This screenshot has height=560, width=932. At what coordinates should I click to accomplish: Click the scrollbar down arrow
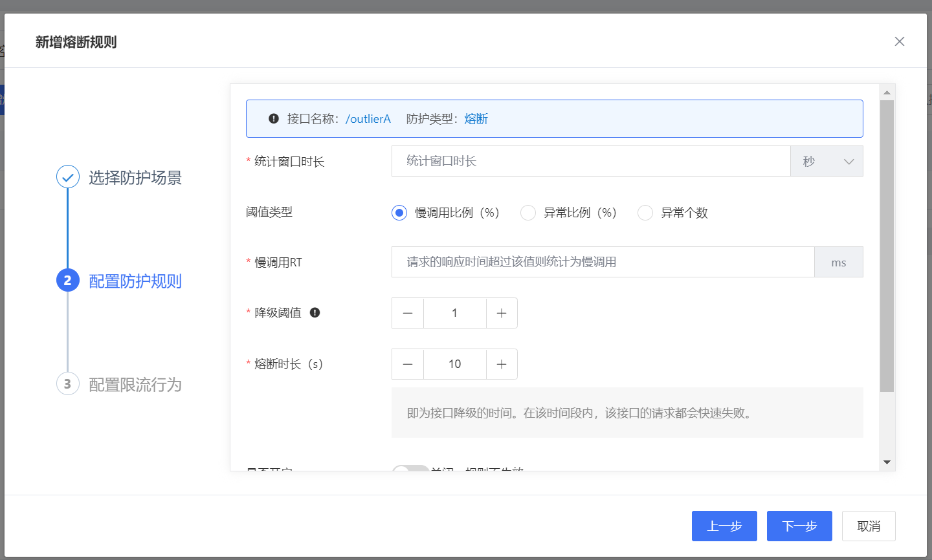click(x=887, y=462)
